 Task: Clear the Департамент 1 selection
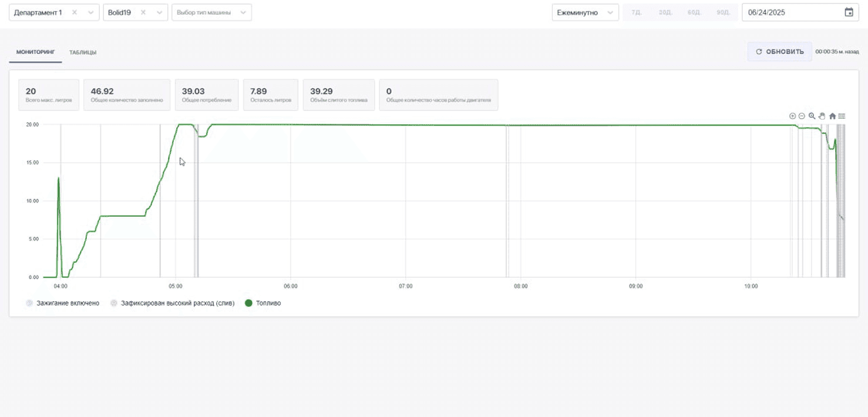pyautogui.click(x=74, y=12)
